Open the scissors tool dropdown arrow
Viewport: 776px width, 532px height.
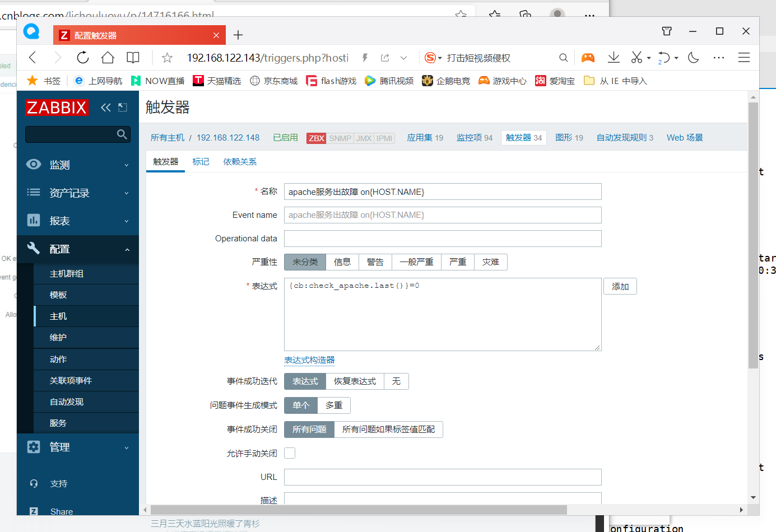click(649, 58)
